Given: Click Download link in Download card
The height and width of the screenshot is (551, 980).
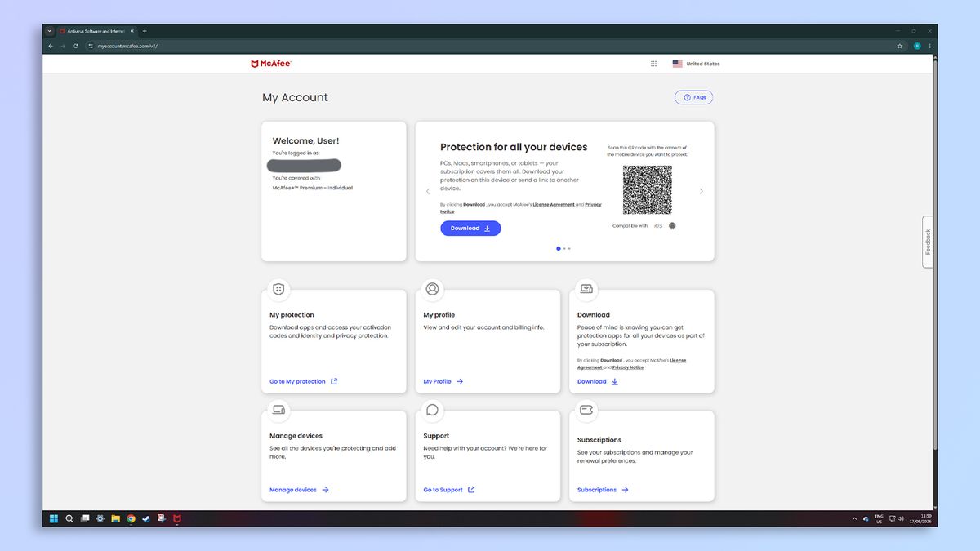Looking at the screenshot, I should (x=598, y=381).
